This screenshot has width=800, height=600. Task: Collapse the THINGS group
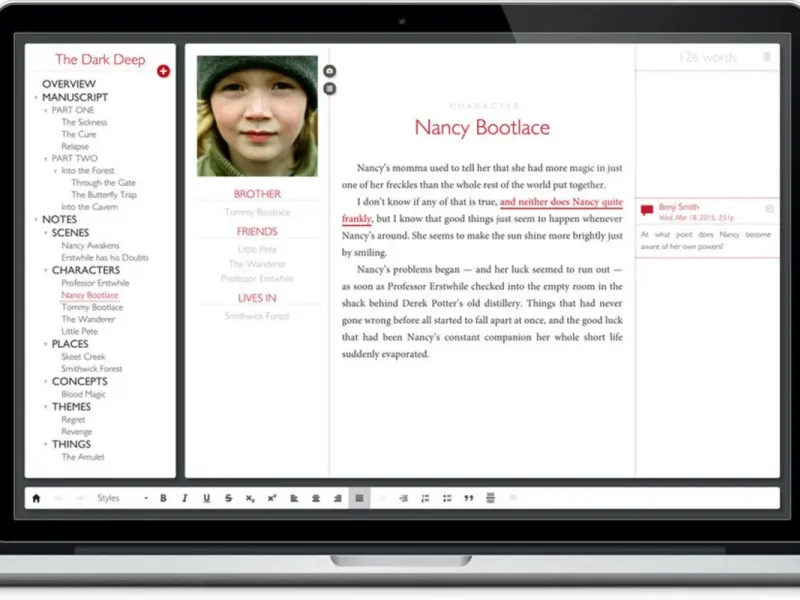[45, 444]
